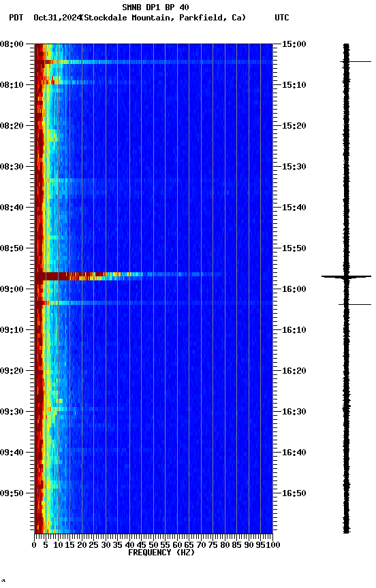The image size is (376, 588).
Task: Click the 80 Hz frequency tick label
Action: click(225, 546)
